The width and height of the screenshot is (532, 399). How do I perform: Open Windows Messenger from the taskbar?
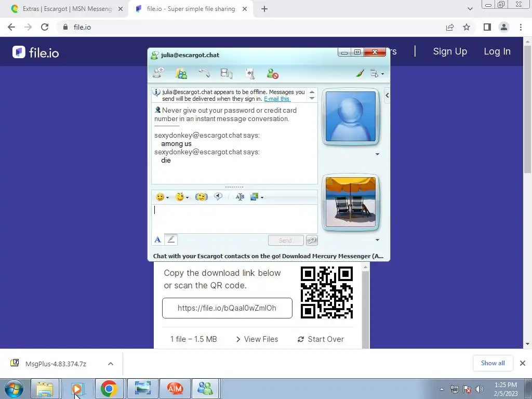coord(205,389)
